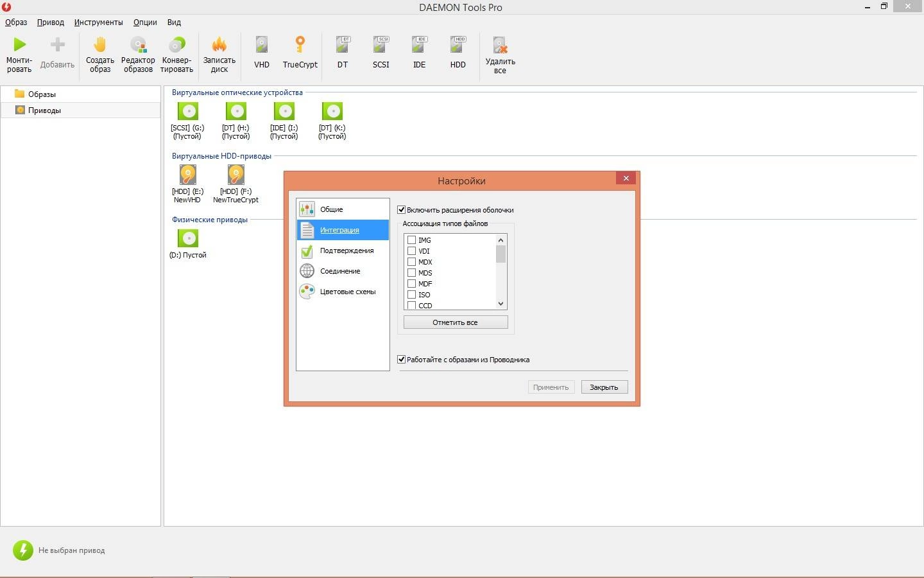The width and height of the screenshot is (924, 578).
Task: Close the Настройки dialog with X
Action: pyautogui.click(x=626, y=178)
